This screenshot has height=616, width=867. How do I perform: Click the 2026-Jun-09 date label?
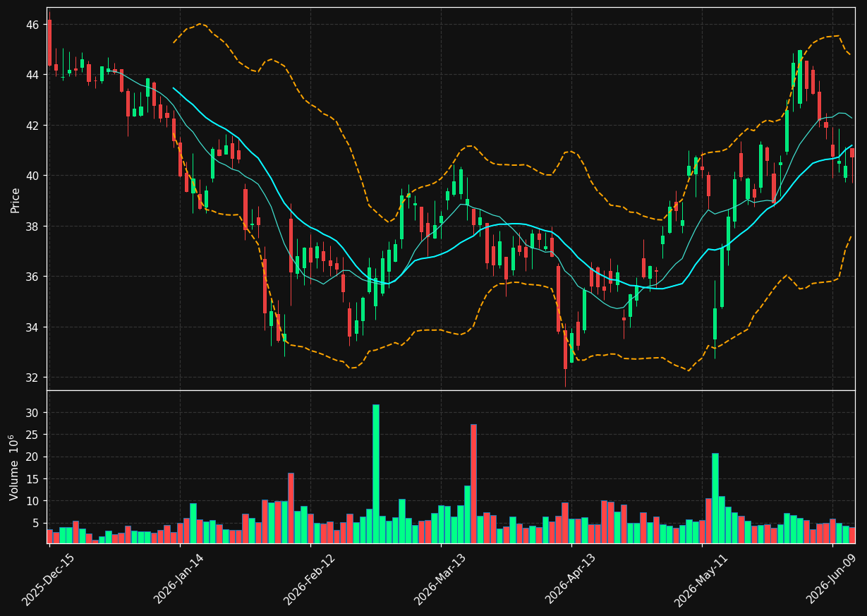coord(832,579)
